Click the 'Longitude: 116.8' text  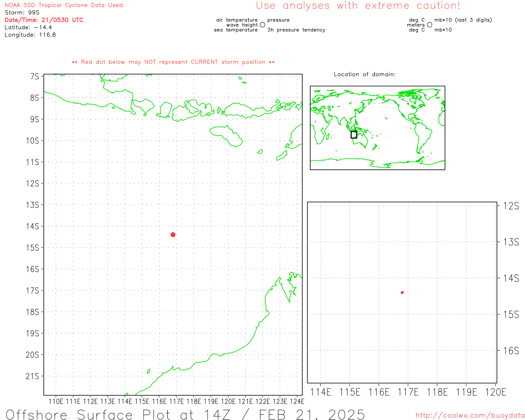click(30, 35)
